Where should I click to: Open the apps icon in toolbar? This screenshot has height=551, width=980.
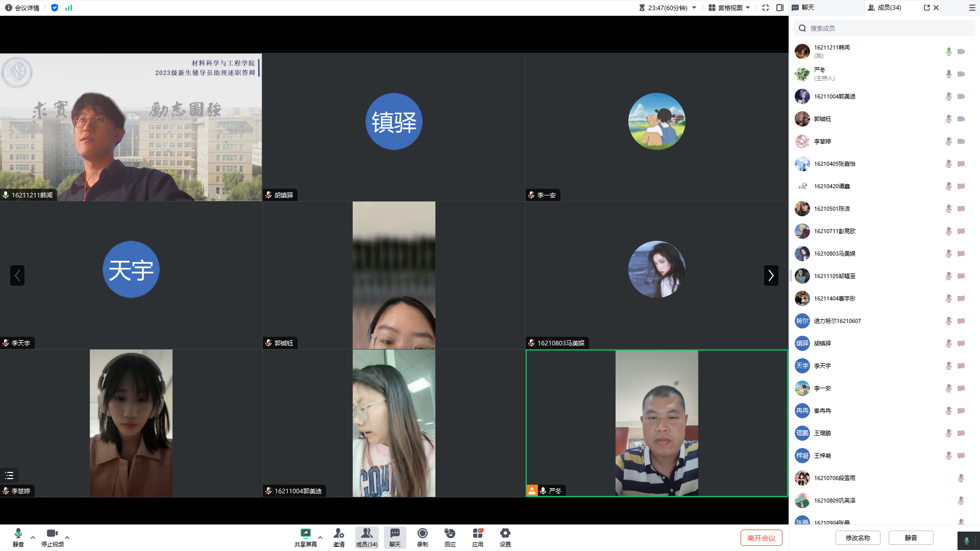(x=477, y=534)
